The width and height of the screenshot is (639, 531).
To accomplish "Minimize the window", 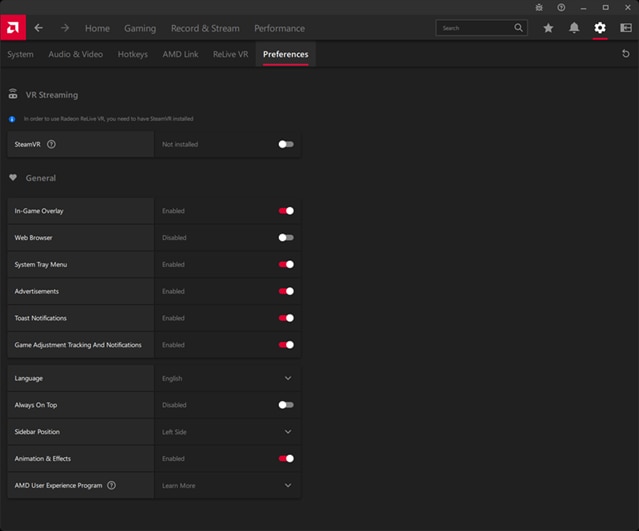I will point(583,7).
